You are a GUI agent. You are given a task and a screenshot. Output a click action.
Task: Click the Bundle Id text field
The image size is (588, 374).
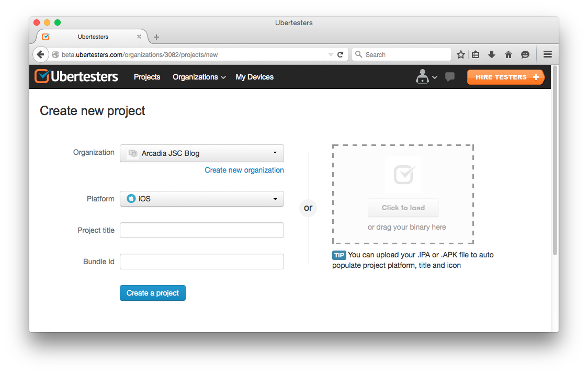(x=202, y=262)
